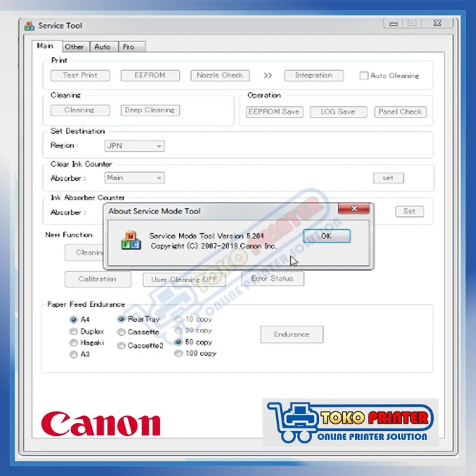
Task: Click the >> arrows in Print group
Action: coord(267,75)
